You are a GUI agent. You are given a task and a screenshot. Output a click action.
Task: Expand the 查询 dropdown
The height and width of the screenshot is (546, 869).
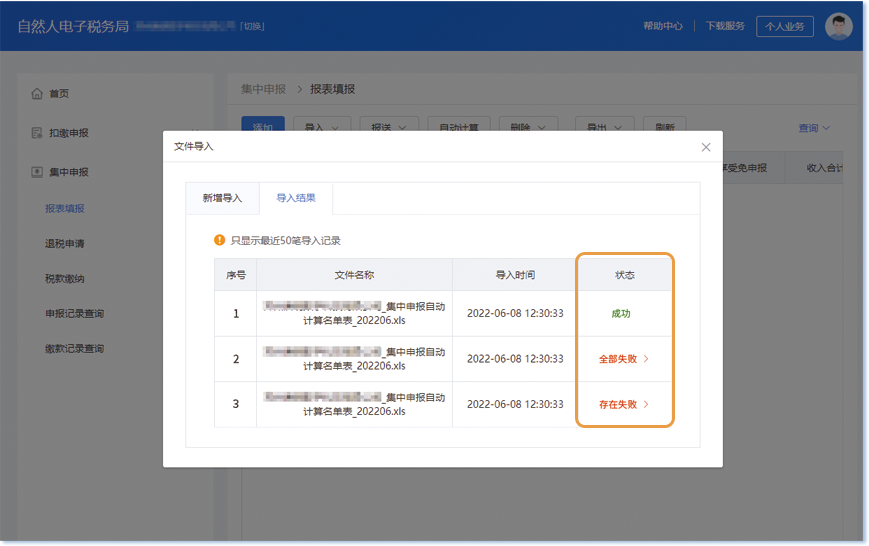(814, 128)
